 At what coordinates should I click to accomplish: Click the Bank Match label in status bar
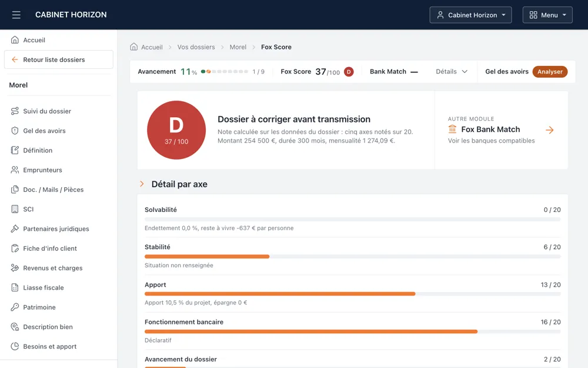pos(387,71)
